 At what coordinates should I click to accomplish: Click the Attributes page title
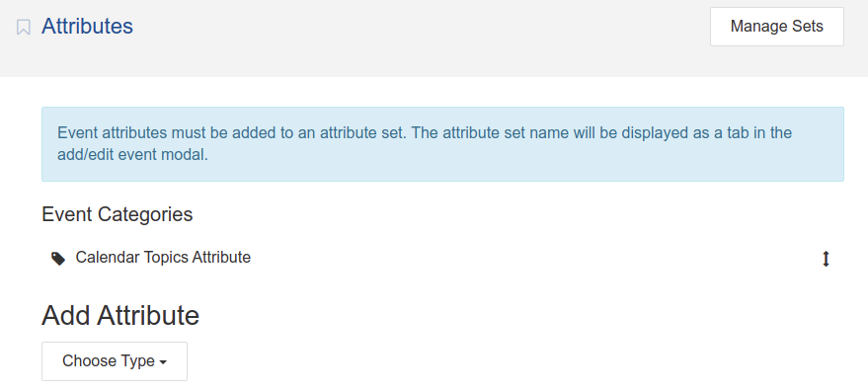pos(87,26)
